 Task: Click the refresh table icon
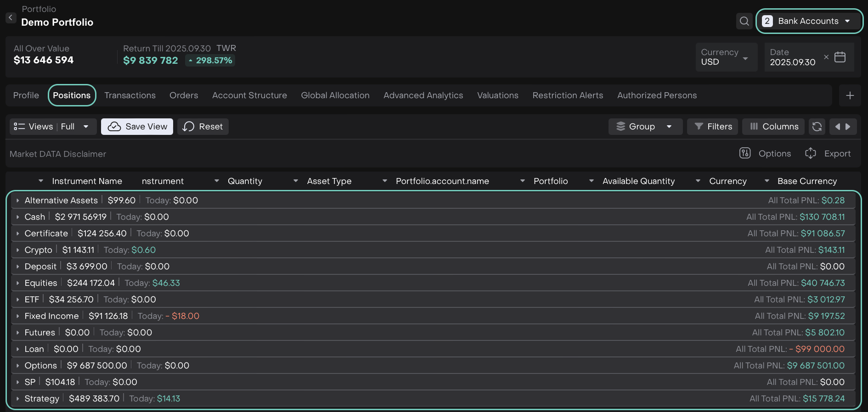(x=817, y=127)
